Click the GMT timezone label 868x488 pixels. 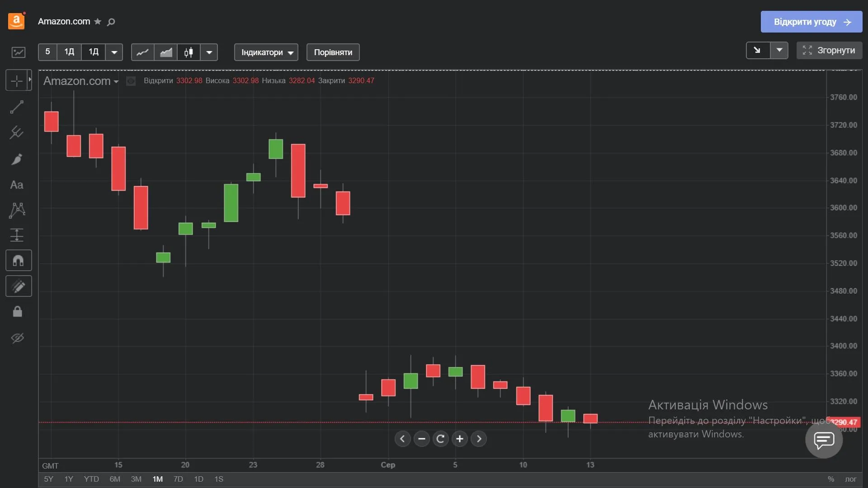point(50,465)
